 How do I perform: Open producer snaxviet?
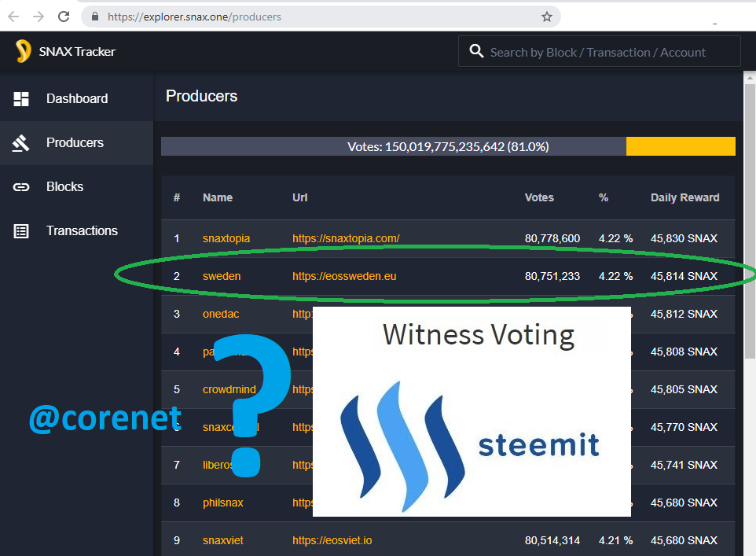point(222,540)
